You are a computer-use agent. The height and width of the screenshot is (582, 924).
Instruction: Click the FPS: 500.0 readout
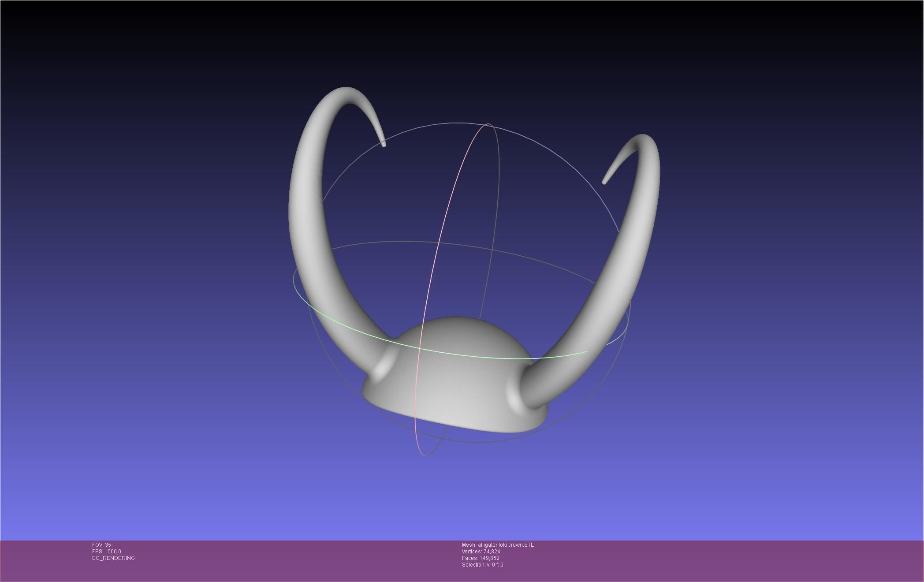click(107, 552)
